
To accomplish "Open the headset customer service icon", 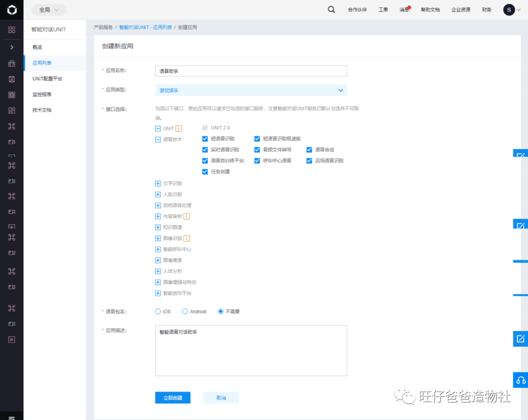I will (521, 380).
